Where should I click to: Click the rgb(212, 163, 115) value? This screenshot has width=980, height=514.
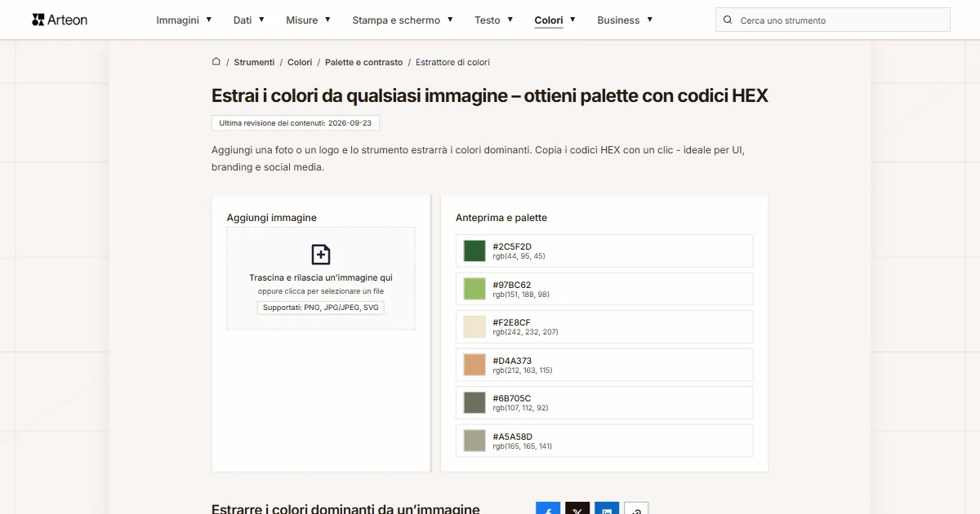[523, 370]
